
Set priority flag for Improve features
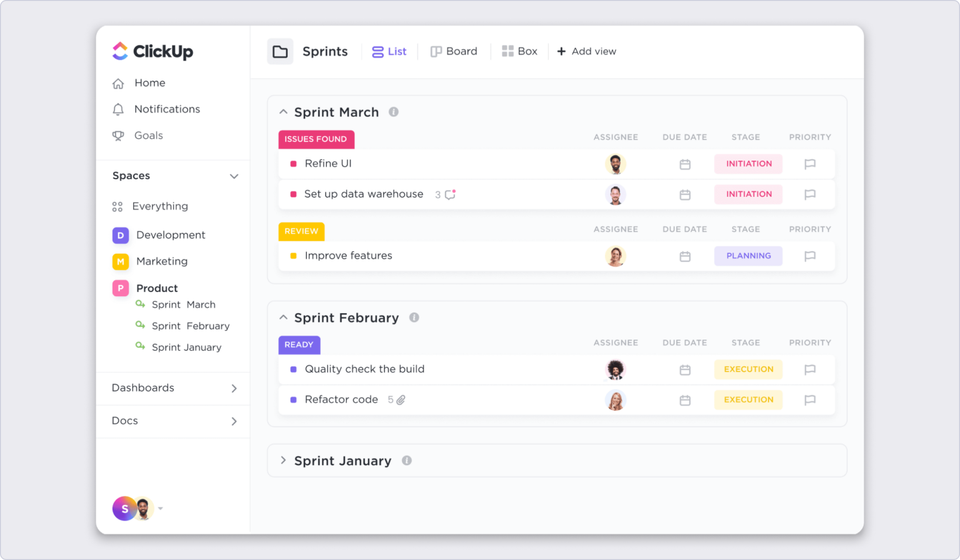(810, 256)
